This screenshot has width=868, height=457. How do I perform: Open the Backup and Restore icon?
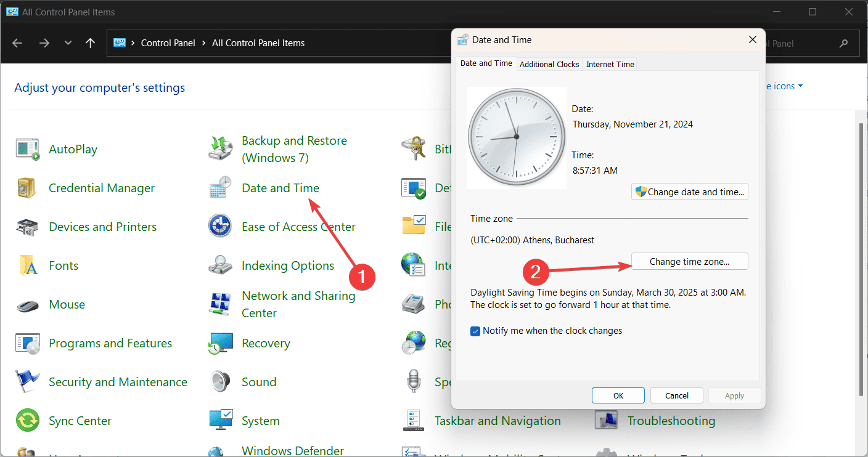(220, 149)
